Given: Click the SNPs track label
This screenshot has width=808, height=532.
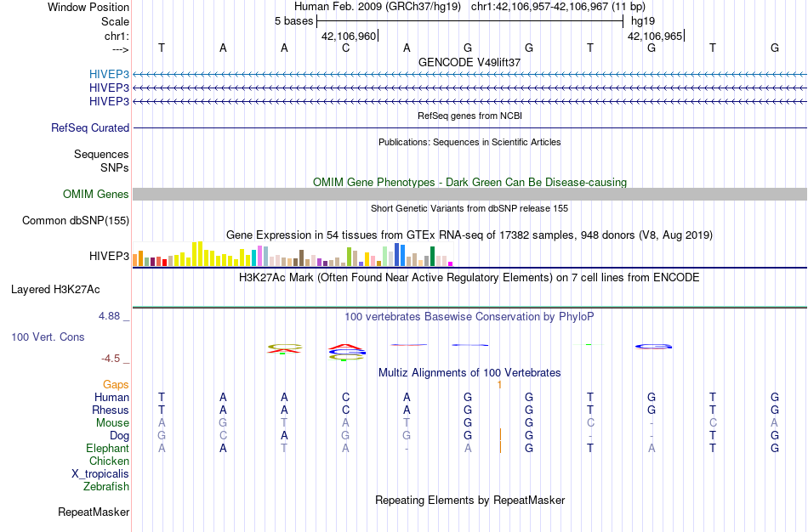Looking at the screenshot, I should [115, 167].
